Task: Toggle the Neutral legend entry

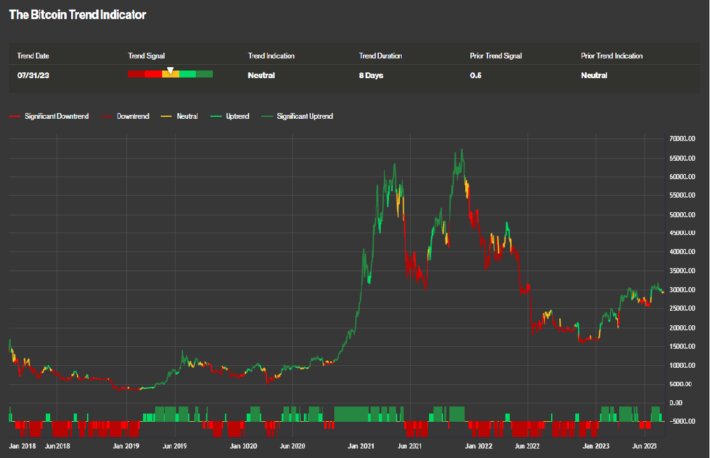Action: point(179,116)
